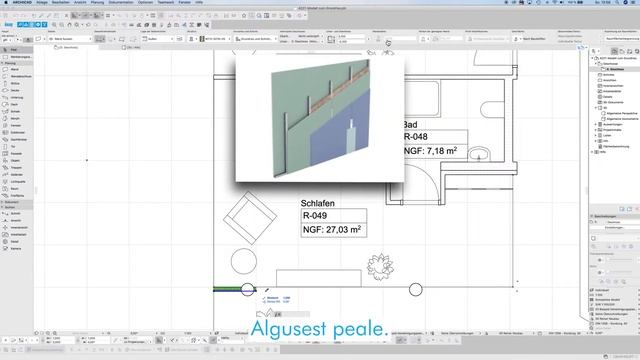The height and width of the screenshot is (360, 640).
Task: Open the Bearbeiten menu
Action: pyautogui.click(x=60, y=2)
